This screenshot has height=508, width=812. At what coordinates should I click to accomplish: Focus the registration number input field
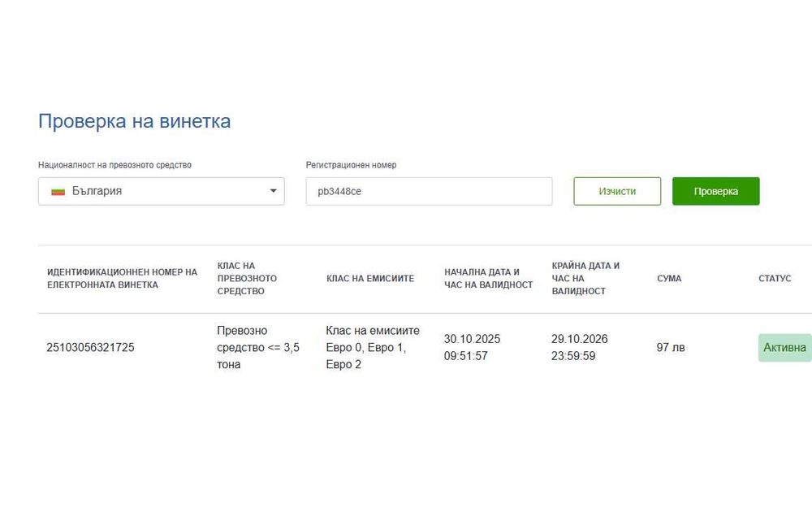(x=429, y=192)
